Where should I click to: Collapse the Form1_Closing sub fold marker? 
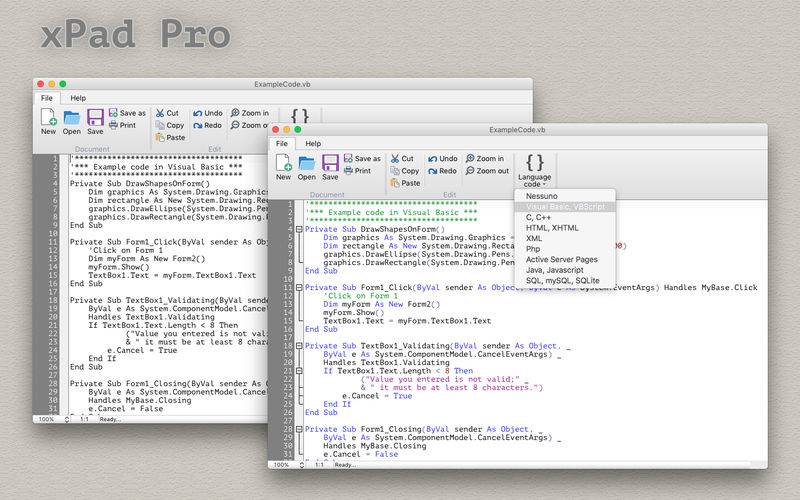tap(299, 429)
